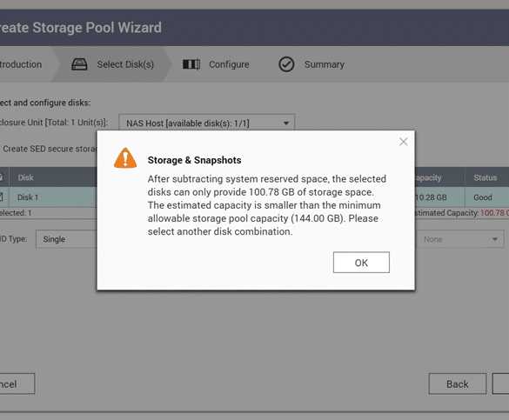
Task: Open the None dropdown on right
Action: (x=459, y=239)
